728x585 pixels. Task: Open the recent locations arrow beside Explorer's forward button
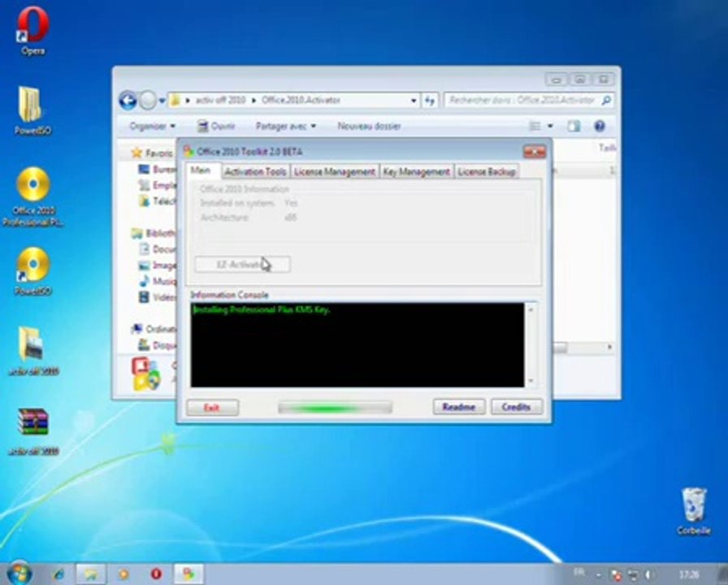(x=162, y=100)
